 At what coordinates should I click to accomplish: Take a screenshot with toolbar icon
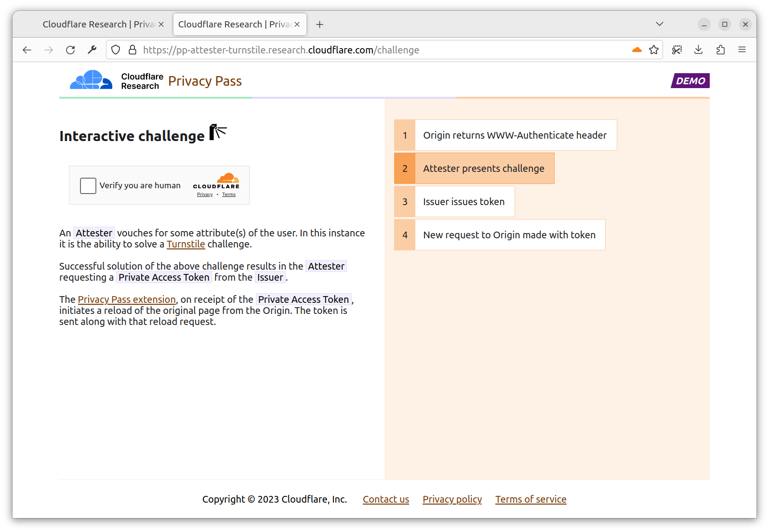[x=677, y=50]
